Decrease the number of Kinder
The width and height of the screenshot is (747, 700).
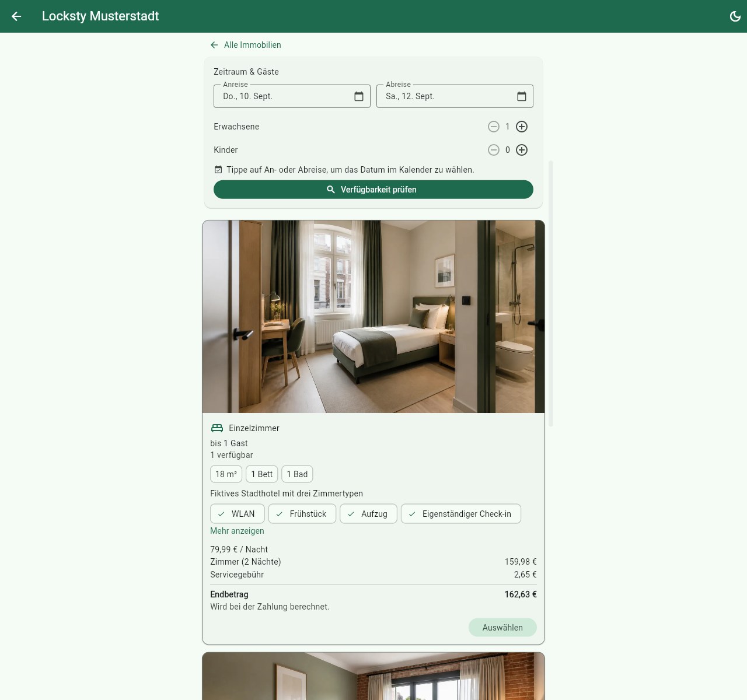point(494,150)
